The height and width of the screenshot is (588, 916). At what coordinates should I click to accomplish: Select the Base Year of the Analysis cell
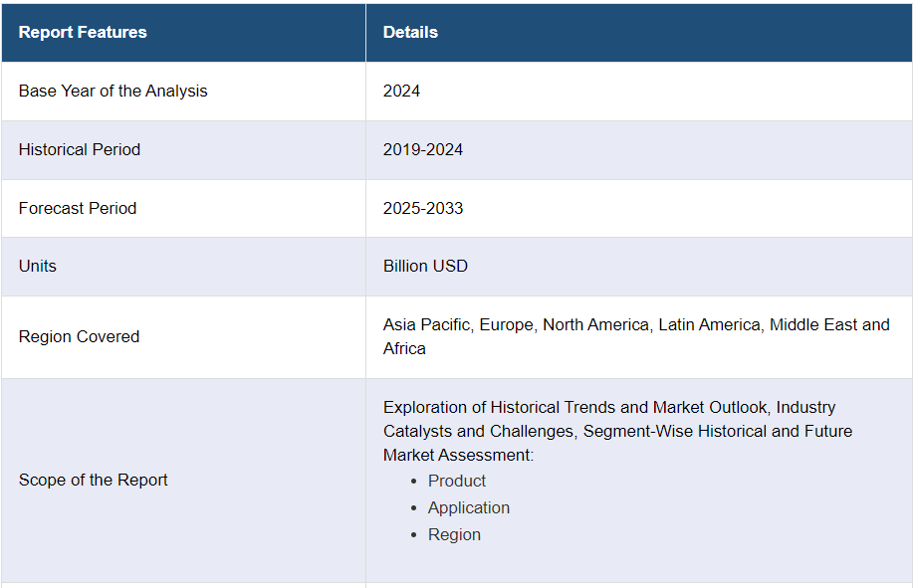(113, 91)
